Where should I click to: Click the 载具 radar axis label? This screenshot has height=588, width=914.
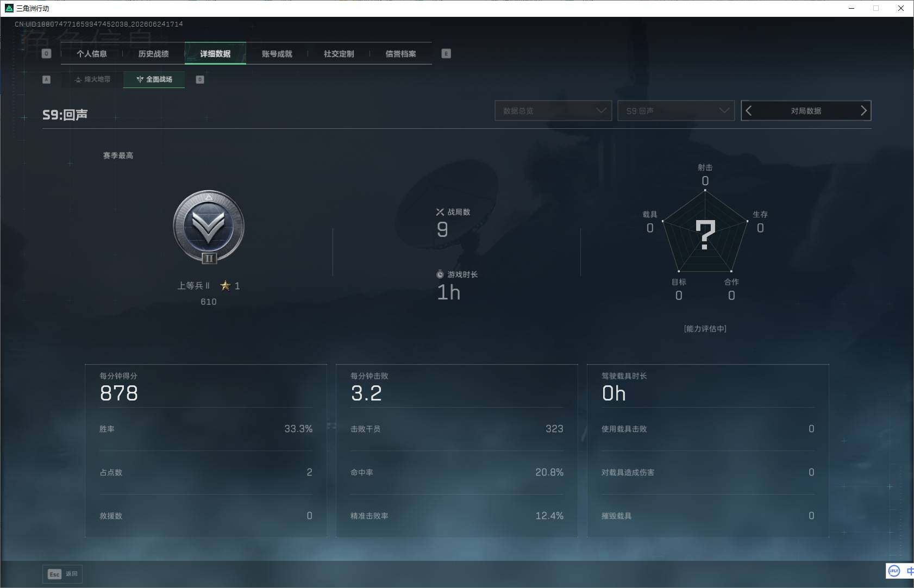(650, 214)
